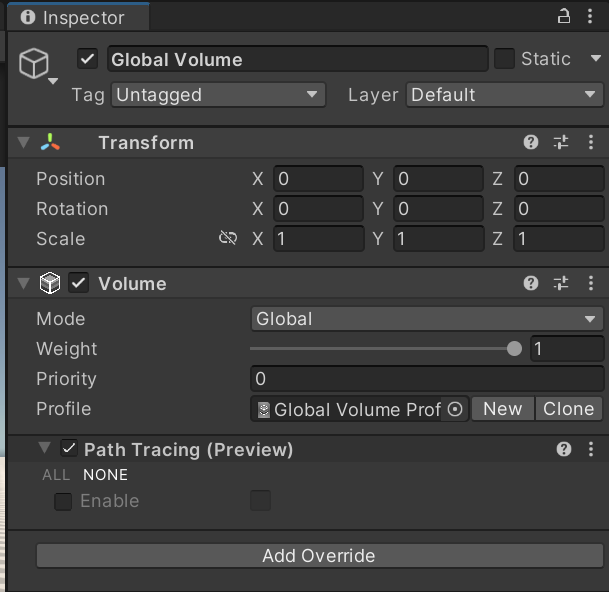Screen dimensions: 609x592
Task: Switch to the Inspector tab
Action: [74, 17]
